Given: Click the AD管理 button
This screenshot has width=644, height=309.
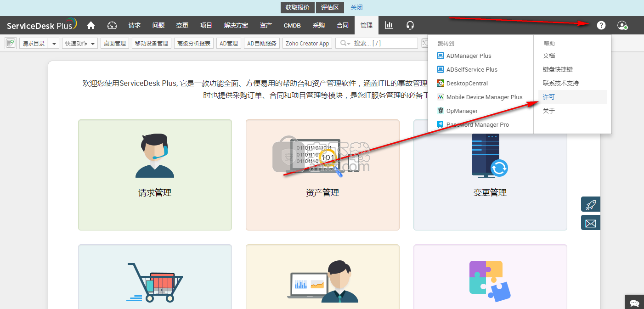Looking at the screenshot, I should [229, 43].
